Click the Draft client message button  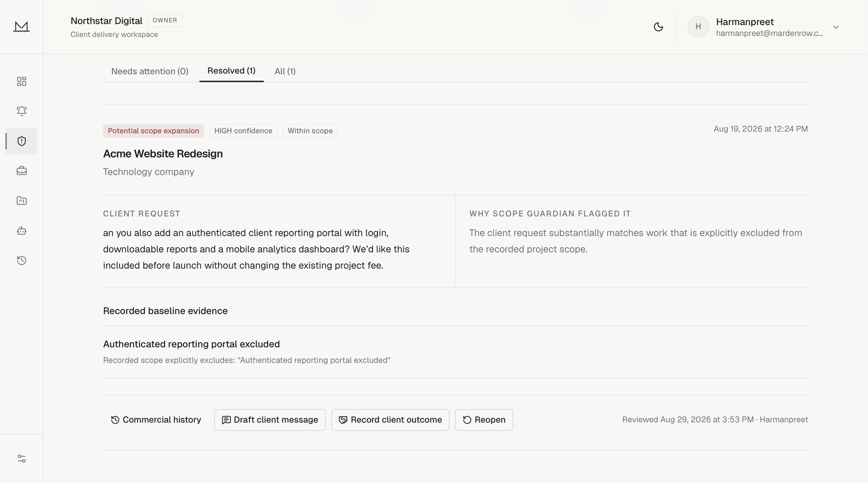(270, 420)
